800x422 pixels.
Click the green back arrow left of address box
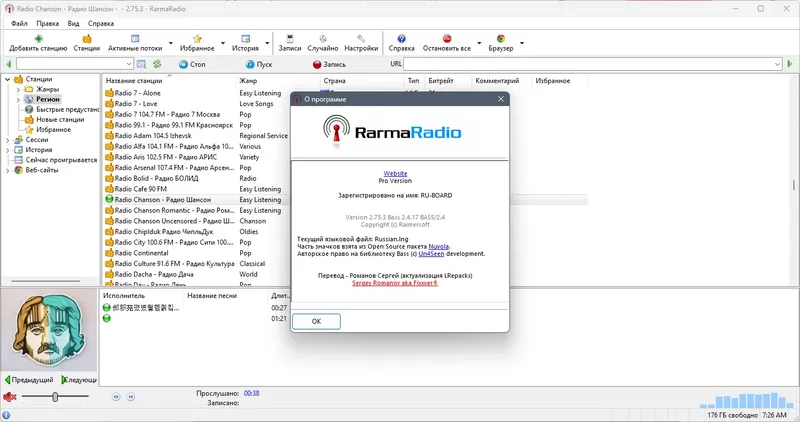[9, 64]
